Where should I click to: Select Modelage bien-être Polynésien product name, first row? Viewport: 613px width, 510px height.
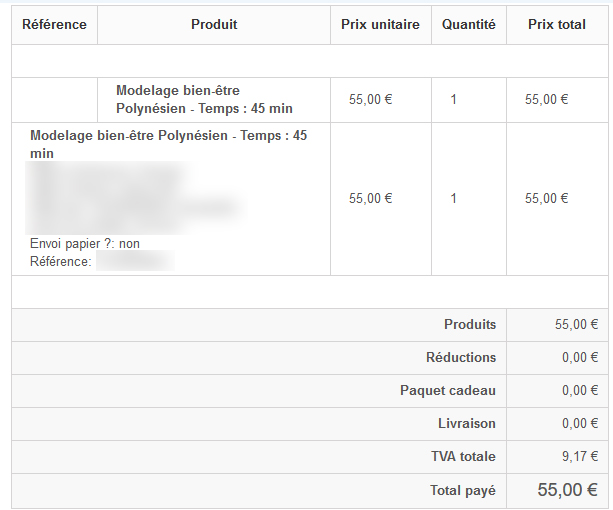point(204,99)
